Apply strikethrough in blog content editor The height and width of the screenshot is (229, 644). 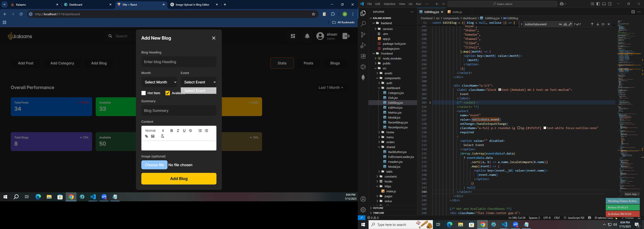(x=191, y=131)
